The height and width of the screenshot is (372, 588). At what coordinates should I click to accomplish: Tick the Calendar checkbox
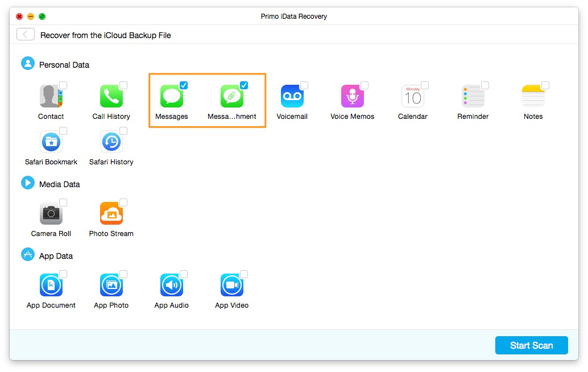pos(424,85)
